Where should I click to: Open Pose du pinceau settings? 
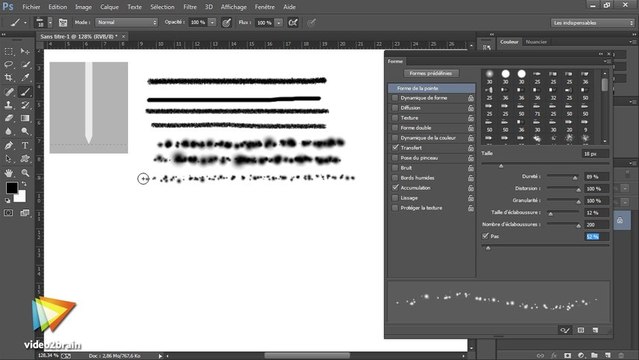[x=419, y=158]
